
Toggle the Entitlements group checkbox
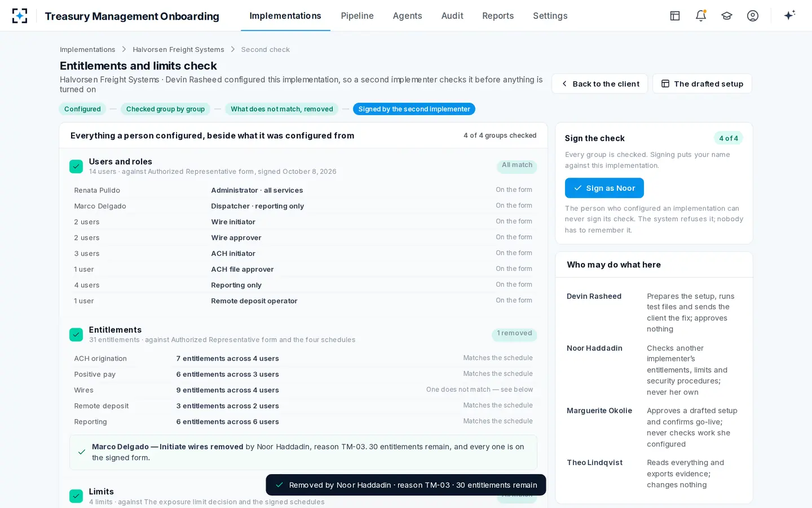[76, 335]
